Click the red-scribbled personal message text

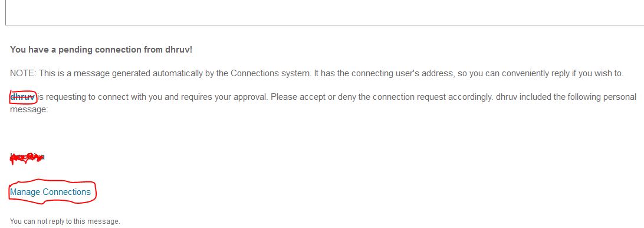click(27, 157)
